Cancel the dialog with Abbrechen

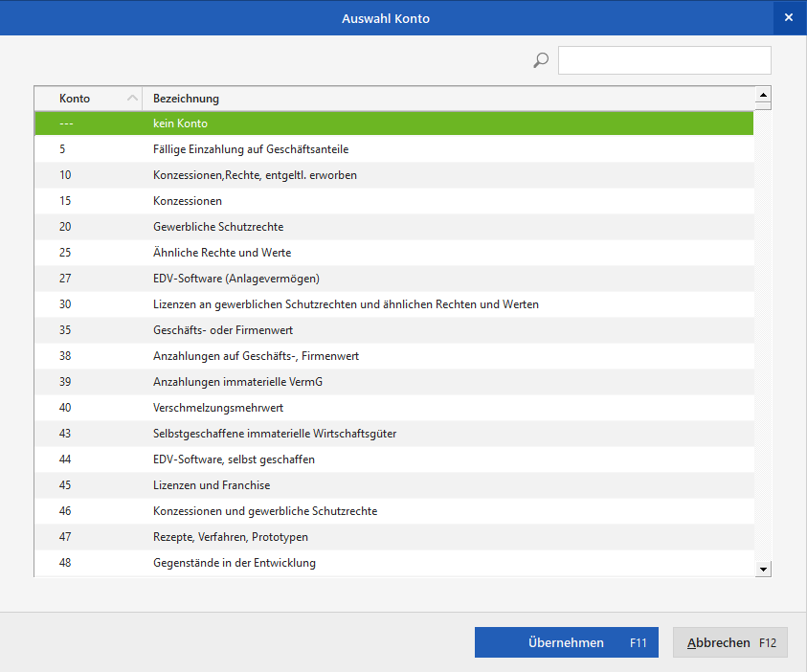click(729, 642)
